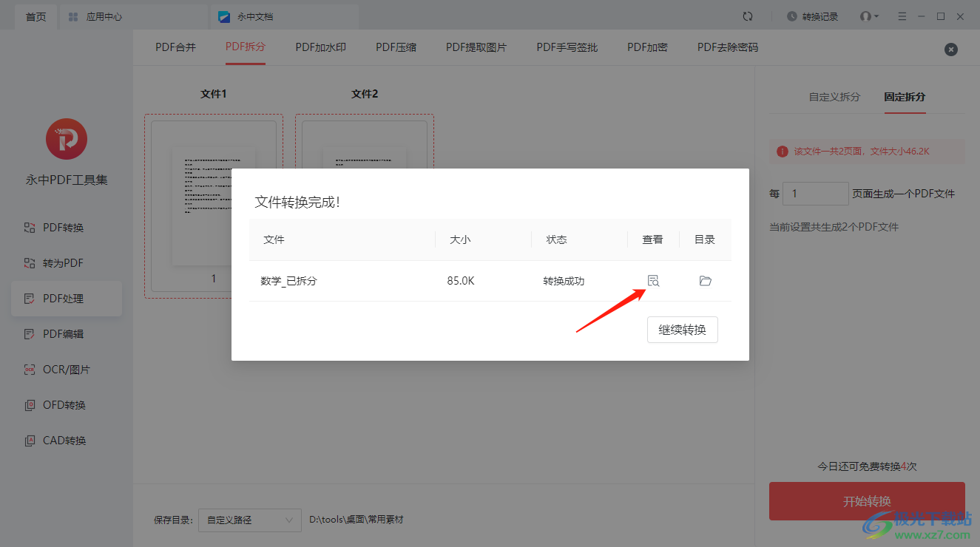
Task: Click the 文件1 page thumbnail
Action: click(214, 205)
